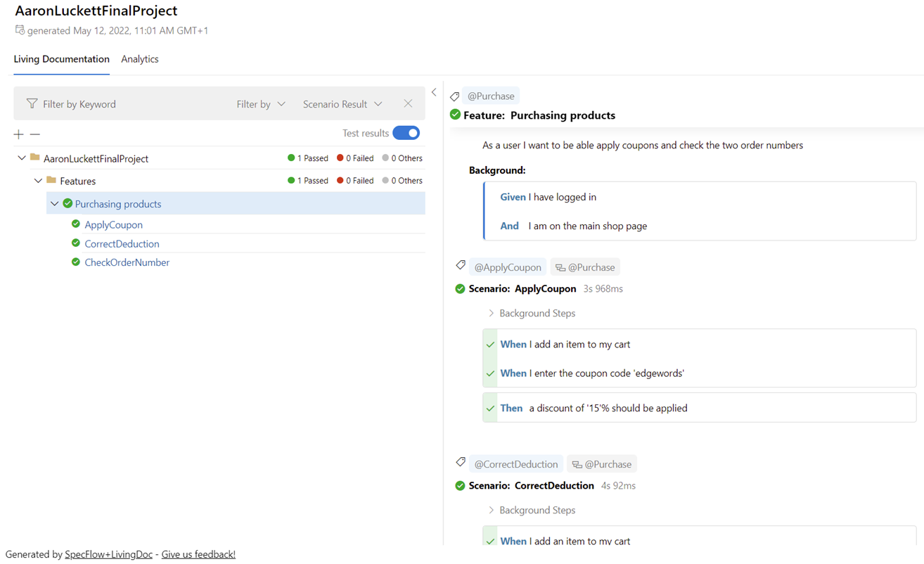Click the Features folder icon

(x=51, y=180)
